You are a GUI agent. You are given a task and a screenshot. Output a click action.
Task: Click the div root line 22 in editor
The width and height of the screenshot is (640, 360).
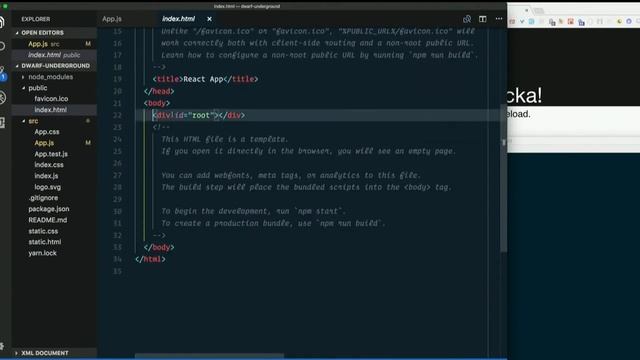pyautogui.click(x=198, y=116)
